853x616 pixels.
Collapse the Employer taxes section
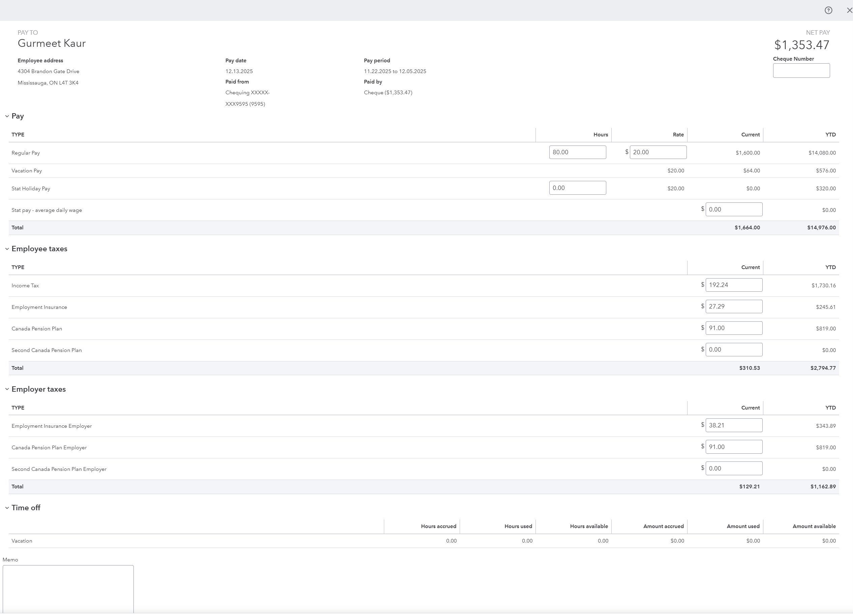(x=7, y=389)
